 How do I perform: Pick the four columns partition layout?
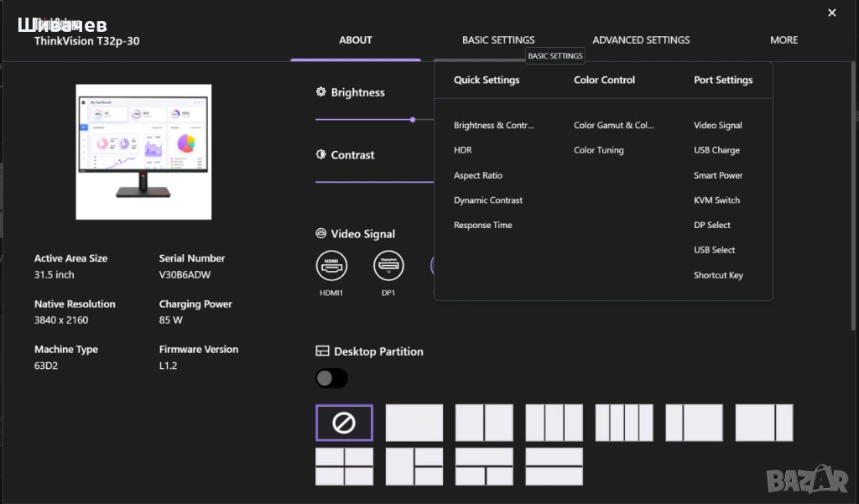coord(624,423)
